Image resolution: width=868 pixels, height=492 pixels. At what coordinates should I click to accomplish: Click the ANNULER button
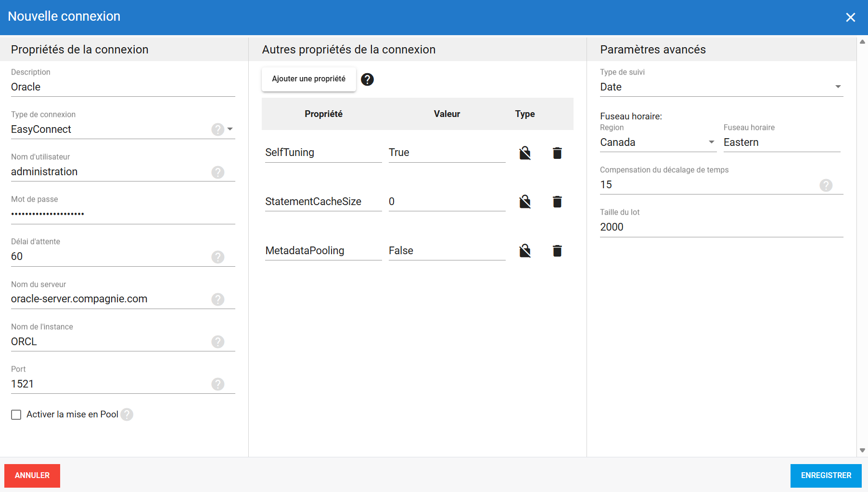pyautogui.click(x=32, y=476)
